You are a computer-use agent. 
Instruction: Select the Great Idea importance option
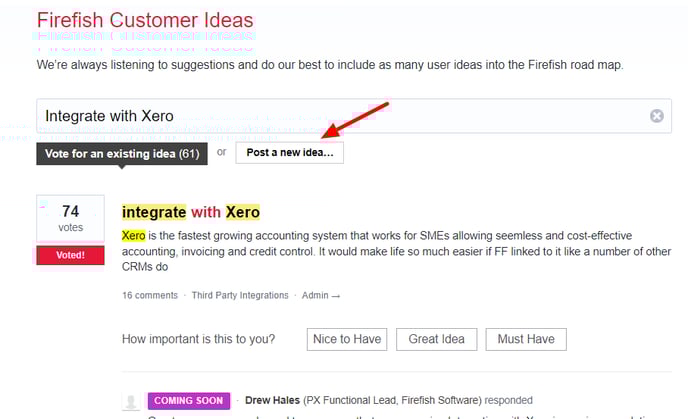437,339
